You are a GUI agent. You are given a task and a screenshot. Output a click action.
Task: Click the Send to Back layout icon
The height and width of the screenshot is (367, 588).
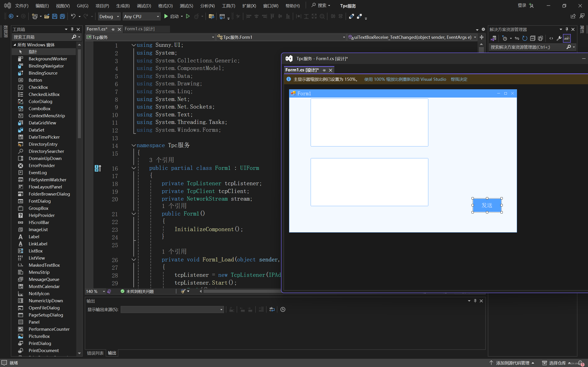pyautogui.click(x=359, y=16)
